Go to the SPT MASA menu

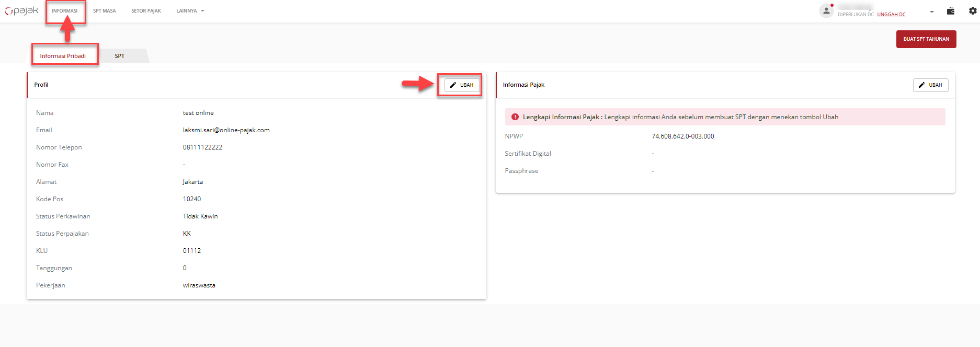click(x=105, y=11)
